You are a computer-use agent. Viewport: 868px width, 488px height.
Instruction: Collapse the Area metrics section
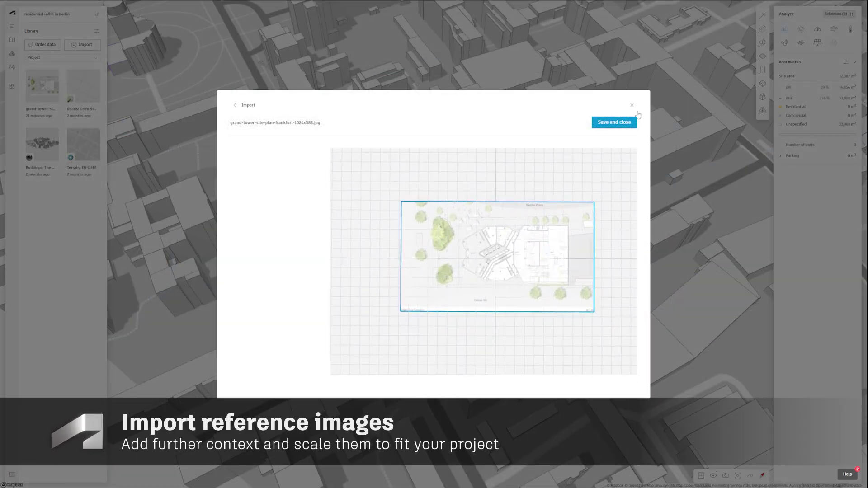(x=854, y=62)
